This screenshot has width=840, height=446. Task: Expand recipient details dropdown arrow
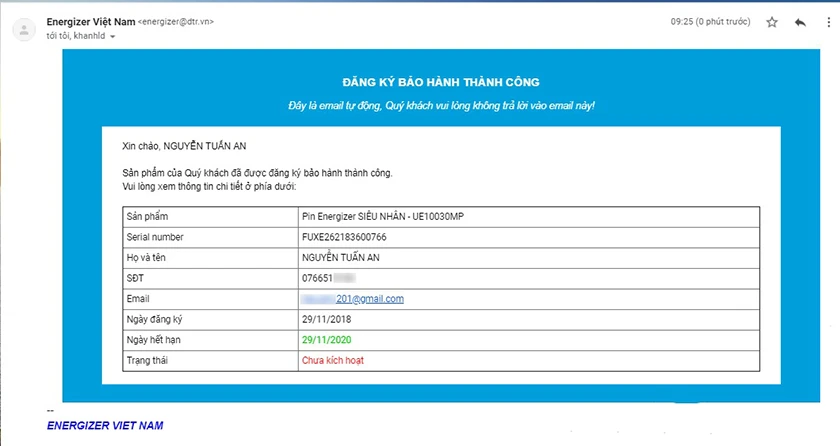(112, 36)
